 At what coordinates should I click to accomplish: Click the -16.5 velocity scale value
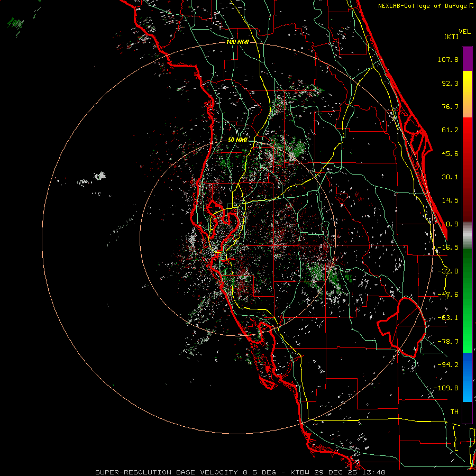(x=448, y=248)
